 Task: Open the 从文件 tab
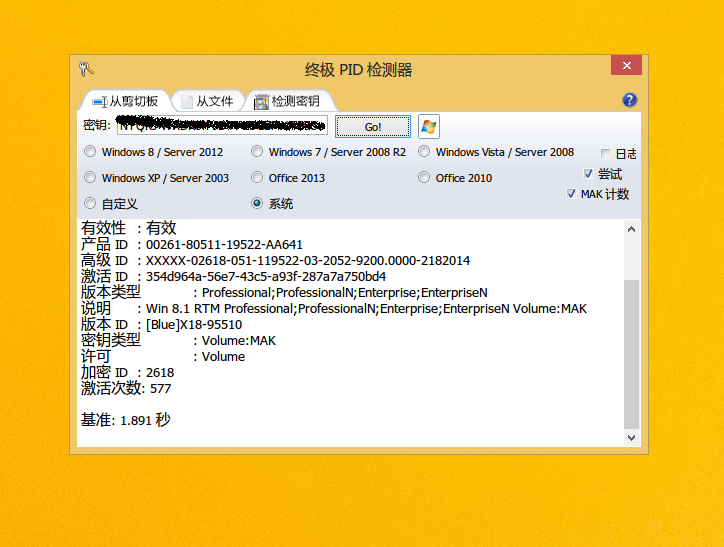208,101
